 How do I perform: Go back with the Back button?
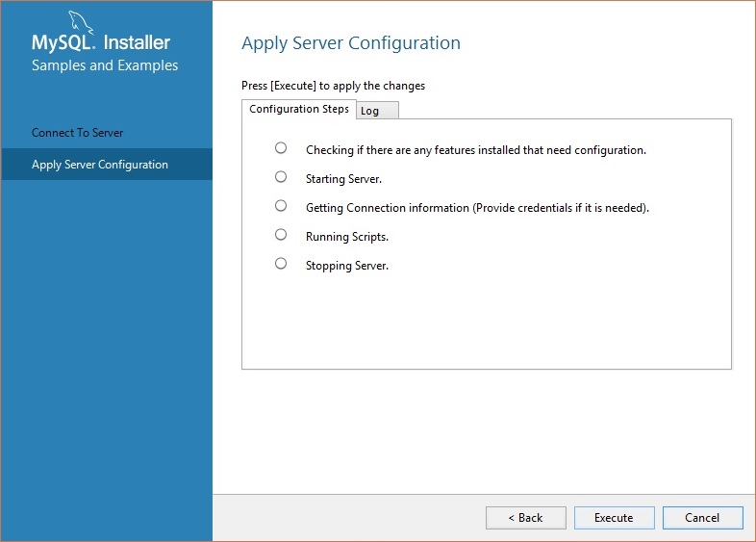[526, 518]
